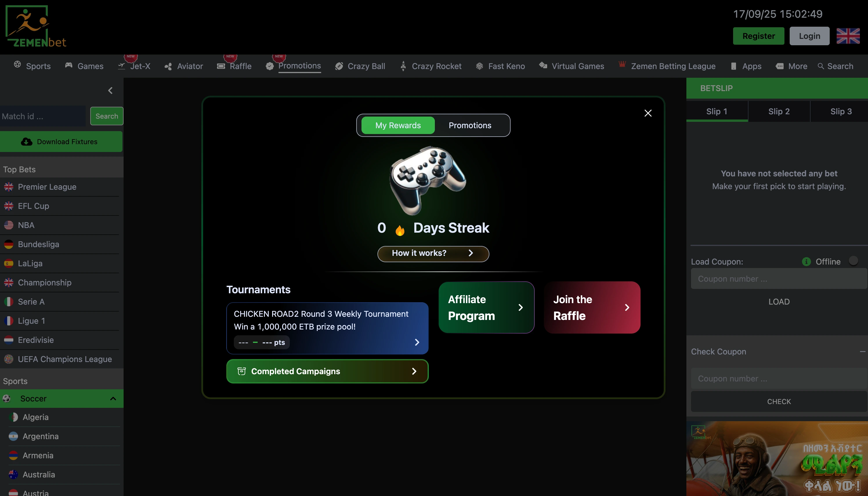Click the Load Coupon number field
This screenshot has width=868, height=496.
(x=778, y=279)
